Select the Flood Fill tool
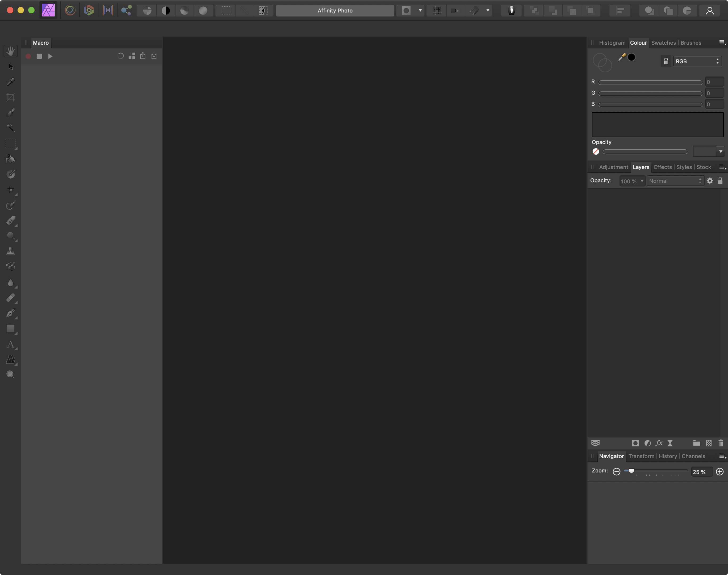 pyautogui.click(x=11, y=159)
